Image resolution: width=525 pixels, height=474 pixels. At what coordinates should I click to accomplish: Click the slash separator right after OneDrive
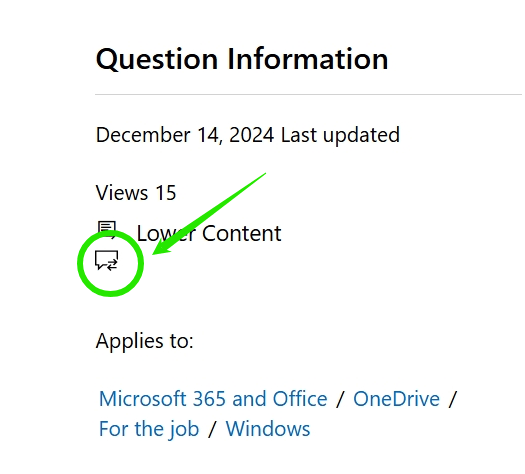[x=453, y=399]
